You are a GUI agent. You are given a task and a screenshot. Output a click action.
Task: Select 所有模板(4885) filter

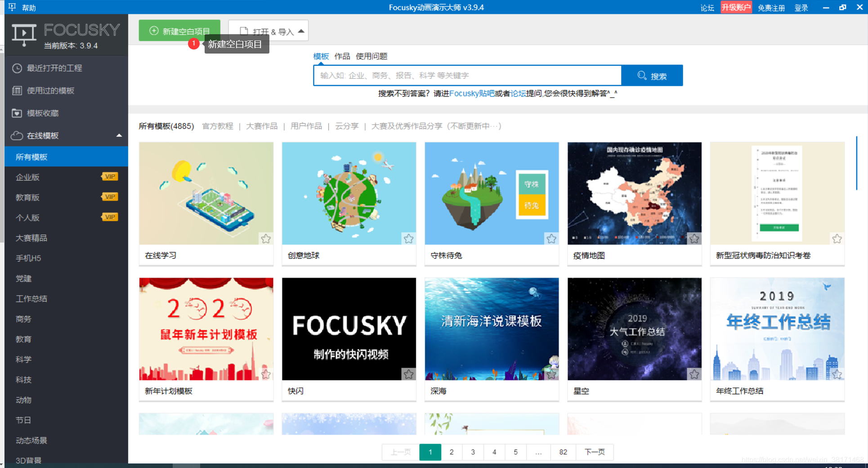(166, 126)
